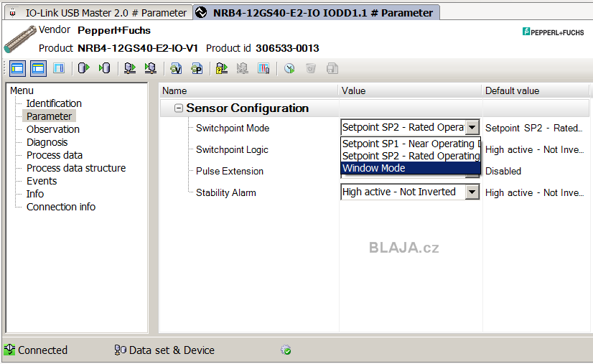This screenshot has height=364, width=593.
Task: Click the upload from device icon
Action: 130,68
